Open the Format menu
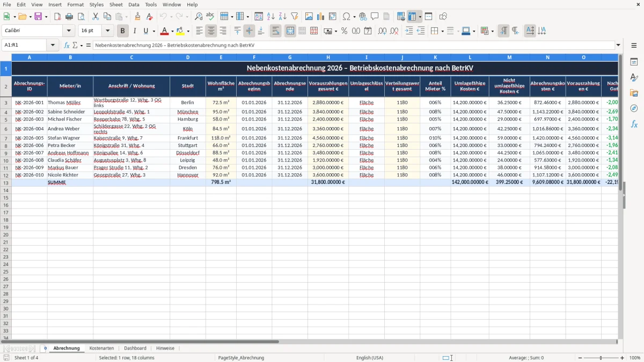The width and height of the screenshot is (644, 362). tap(75, 4)
